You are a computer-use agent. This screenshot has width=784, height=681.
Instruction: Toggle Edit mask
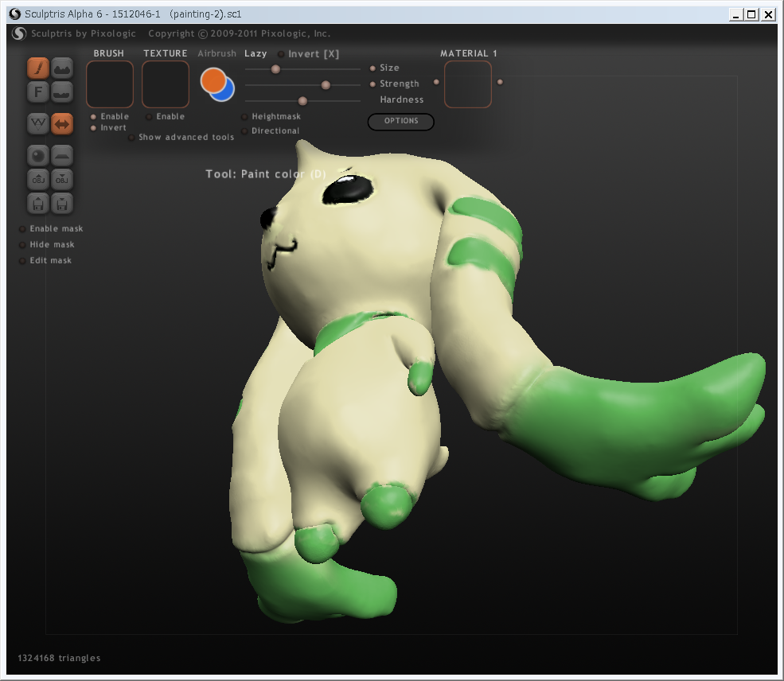22,261
